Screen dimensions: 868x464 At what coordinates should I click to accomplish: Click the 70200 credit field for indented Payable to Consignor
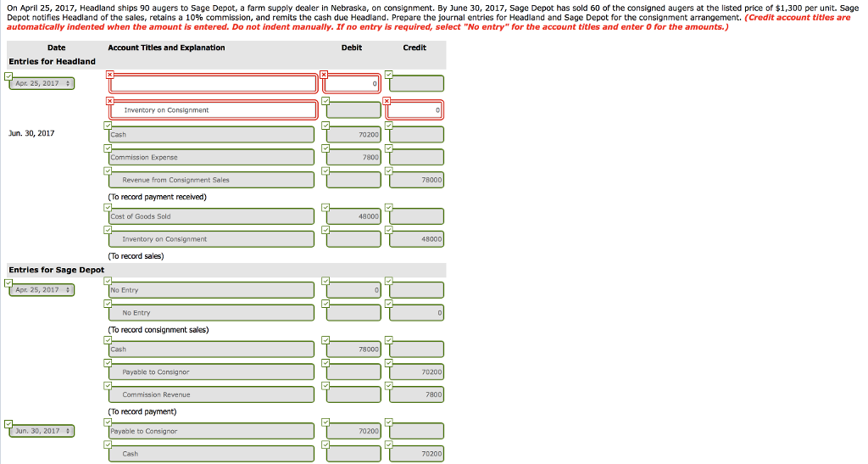tap(416, 372)
